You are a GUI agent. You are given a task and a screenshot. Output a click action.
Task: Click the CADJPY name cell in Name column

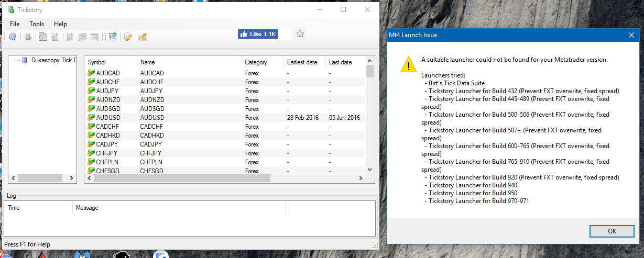point(151,144)
